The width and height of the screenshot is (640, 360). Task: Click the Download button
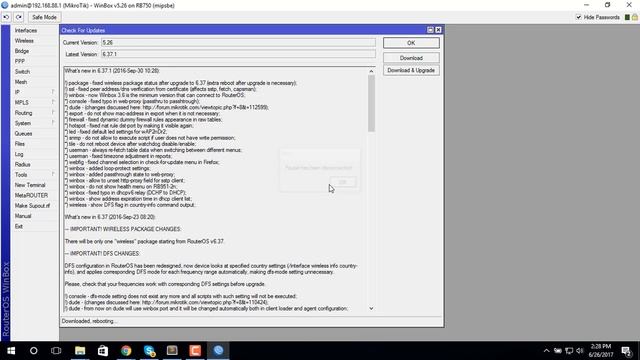click(x=411, y=58)
